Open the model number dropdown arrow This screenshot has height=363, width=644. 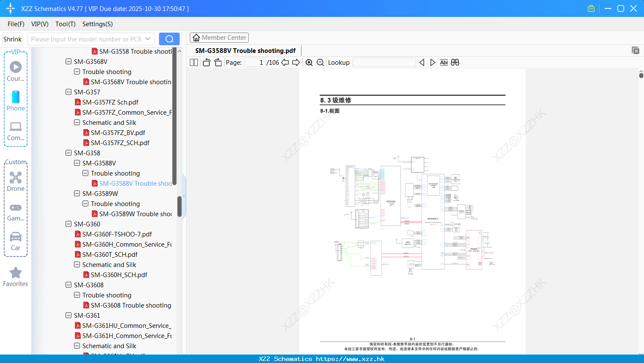coord(148,39)
